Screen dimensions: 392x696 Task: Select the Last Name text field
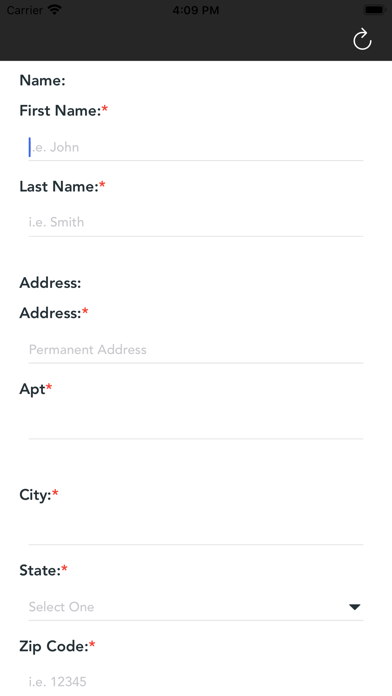196,222
